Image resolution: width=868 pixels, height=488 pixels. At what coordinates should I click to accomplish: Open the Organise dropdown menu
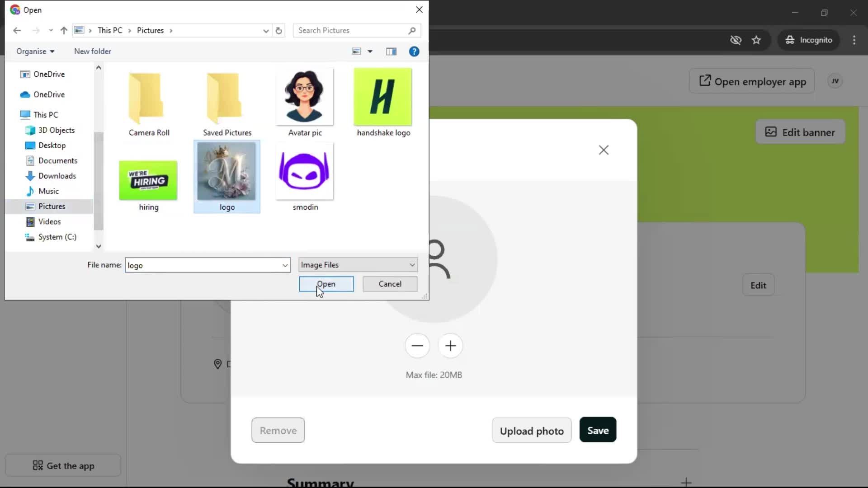[35, 52]
